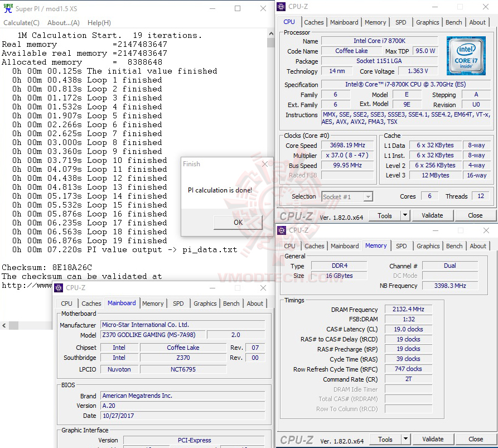Click the CPU-Z logo in the bottom status bar
The height and width of the screenshot is (448, 498).
coord(296,439)
